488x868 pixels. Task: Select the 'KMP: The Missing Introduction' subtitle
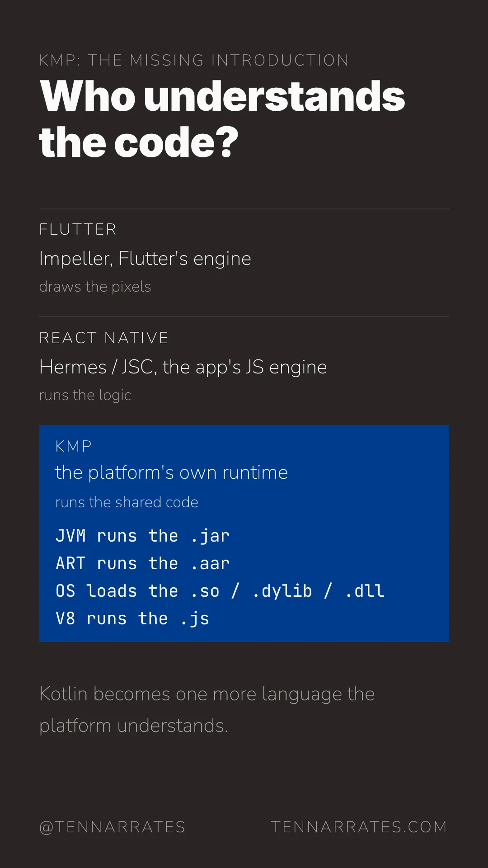pos(194,60)
